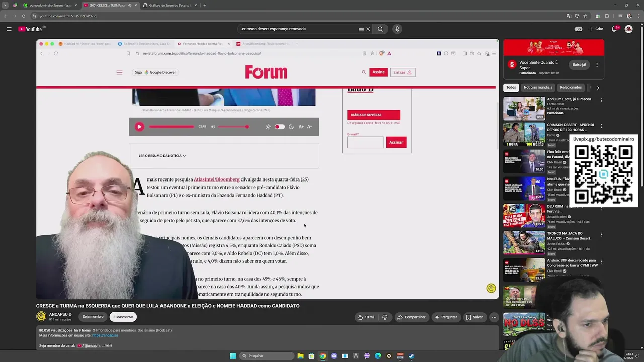
Task: Click the Criar button
Action: [x=596, y=29]
